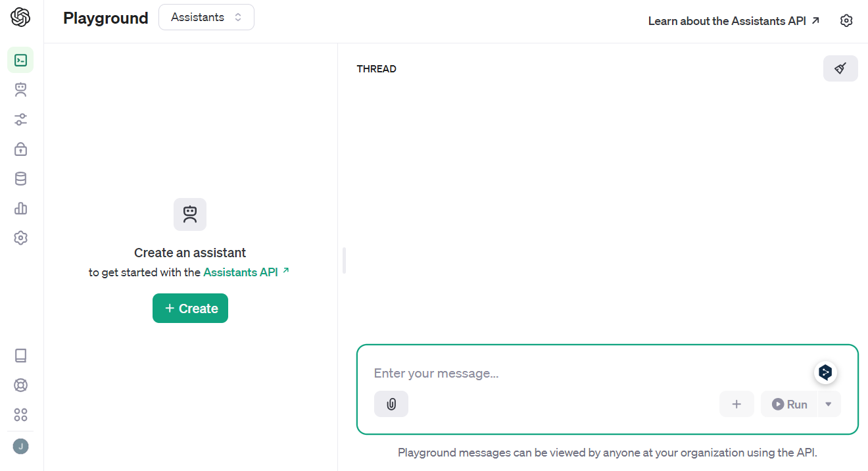Click the OpenAI logo icon
Viewport: 868px width, 471px height.
(20, 18)
